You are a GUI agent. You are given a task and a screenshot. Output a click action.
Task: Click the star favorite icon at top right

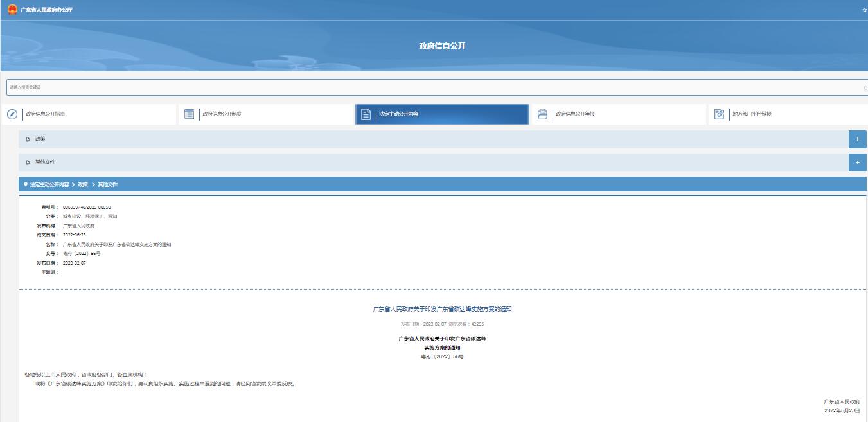864,10
